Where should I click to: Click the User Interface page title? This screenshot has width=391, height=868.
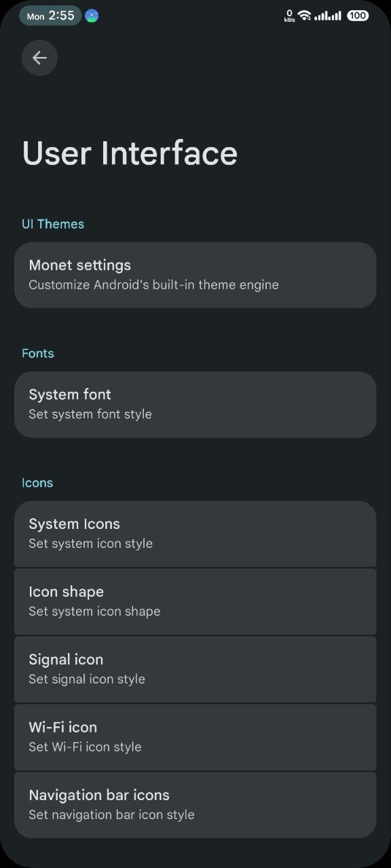coord(130,153)
